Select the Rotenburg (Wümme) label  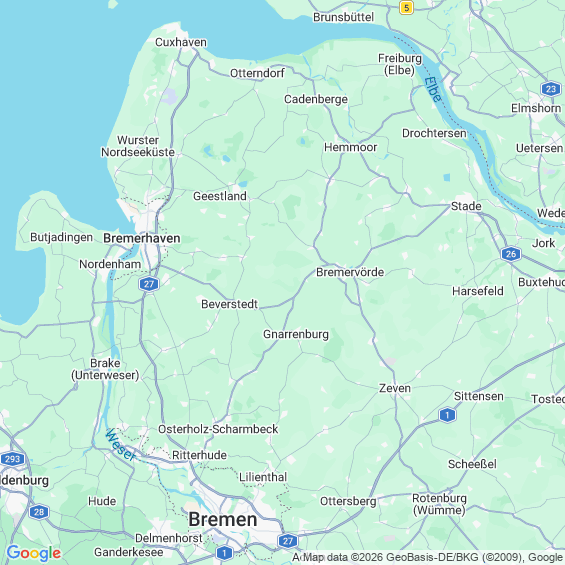[439, 504]
